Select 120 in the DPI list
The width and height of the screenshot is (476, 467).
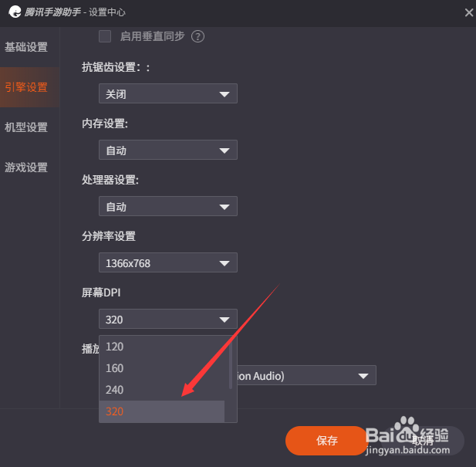pos(164,347)
